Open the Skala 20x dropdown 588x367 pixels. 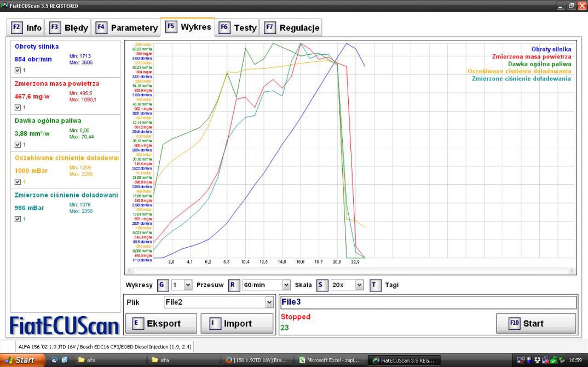point(359,285)
